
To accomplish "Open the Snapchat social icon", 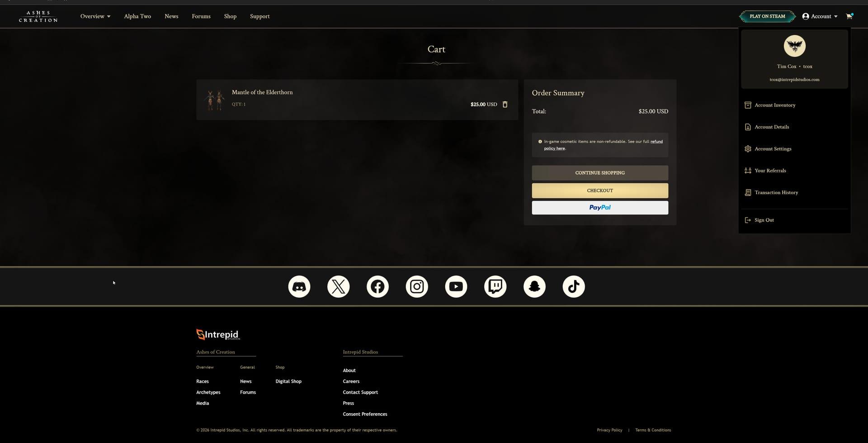I will point(534,286).
